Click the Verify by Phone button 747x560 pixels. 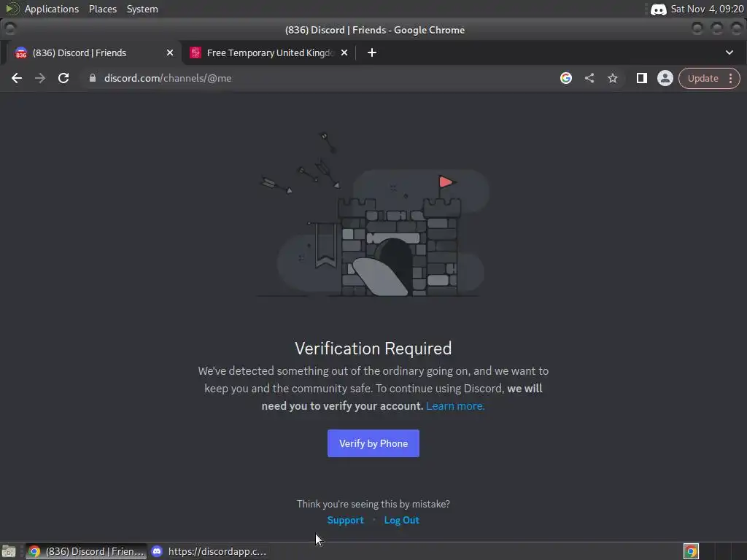pyautogui.click(x=373, y=443)
